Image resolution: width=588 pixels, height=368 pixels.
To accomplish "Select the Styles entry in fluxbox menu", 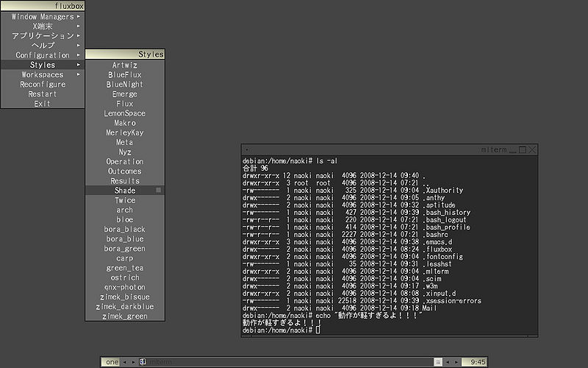I will (43, 65).
